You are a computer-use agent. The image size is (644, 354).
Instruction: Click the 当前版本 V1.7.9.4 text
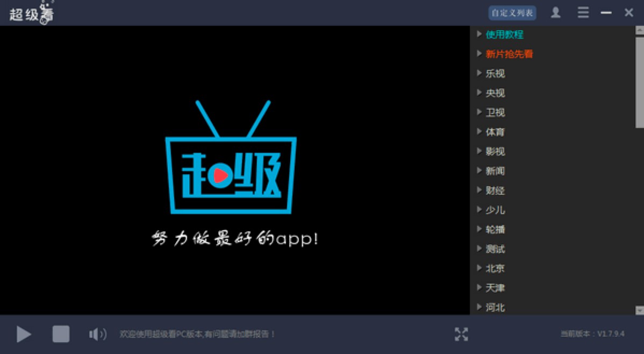tap(592, 334)
